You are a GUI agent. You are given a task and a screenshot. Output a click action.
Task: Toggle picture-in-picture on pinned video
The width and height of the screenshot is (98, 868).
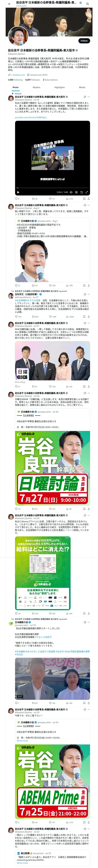point(81,192)
